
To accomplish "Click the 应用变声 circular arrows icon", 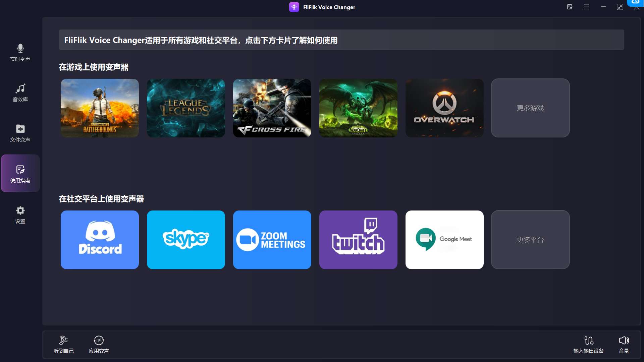I will pyautogui.click(x=99, y=340).
